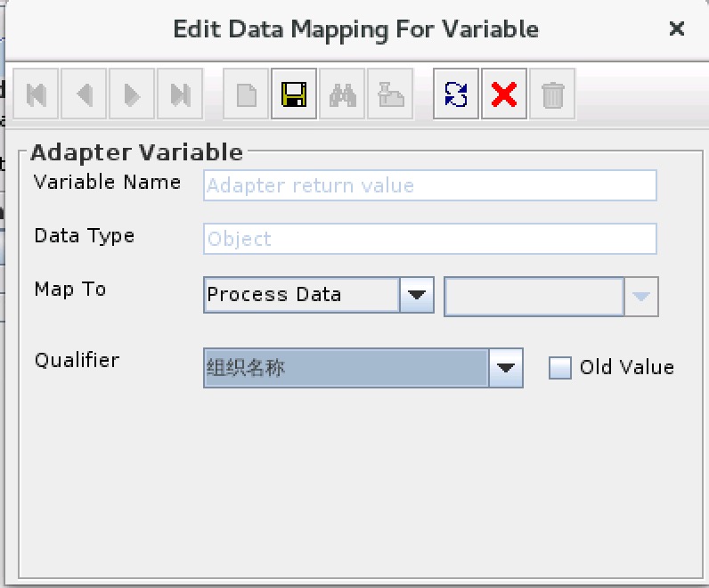Click the new document icon
This screenshot has width=709, height=588.
(x=246, y=94)
